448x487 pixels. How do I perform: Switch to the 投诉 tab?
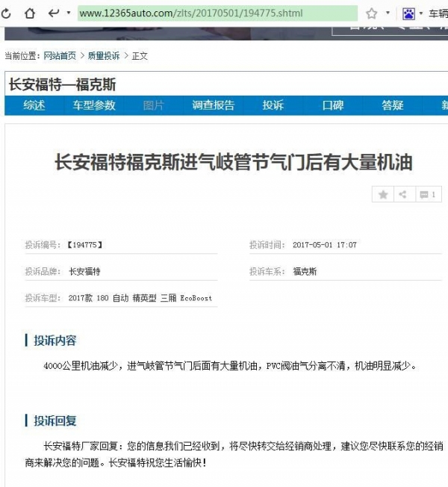273,105
